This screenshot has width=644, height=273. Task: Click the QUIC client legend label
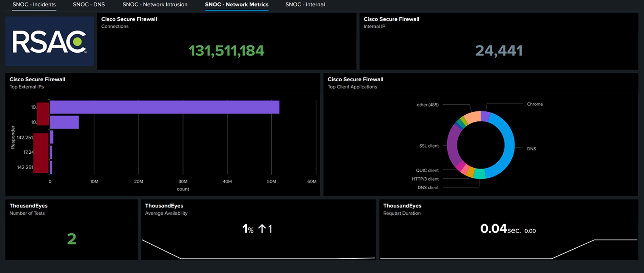(427, 171)
